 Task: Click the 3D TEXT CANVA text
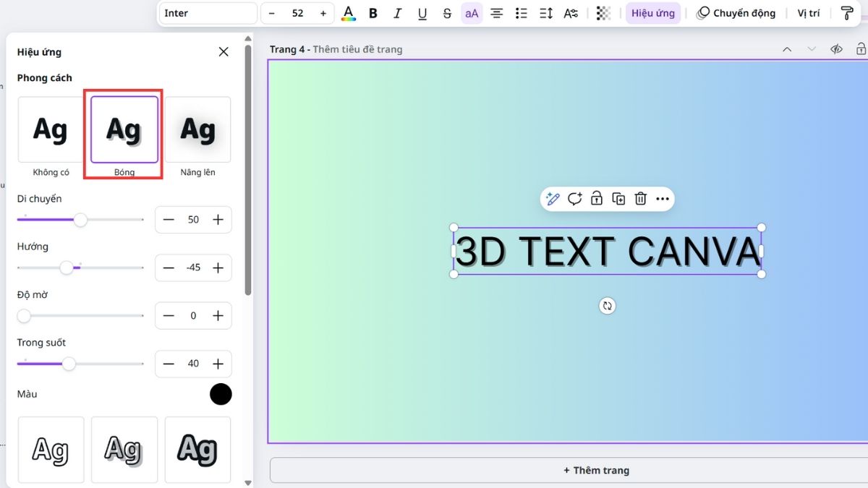click(608, 252)
